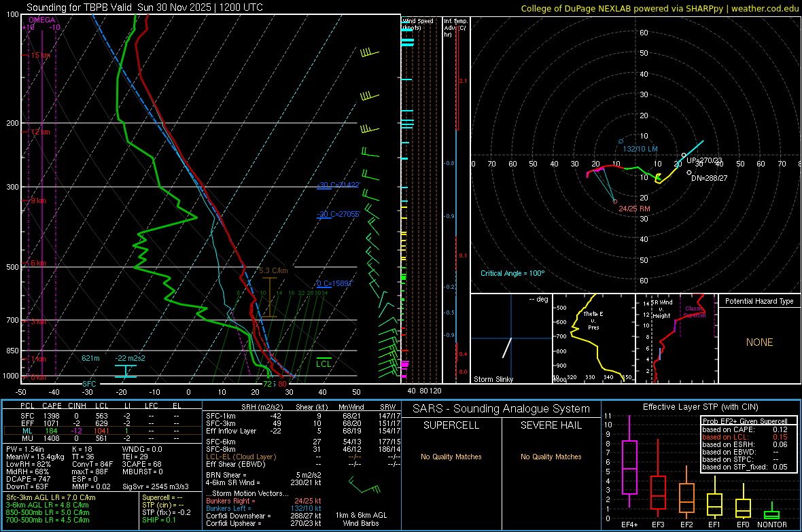802x532 pixels.
Task: Click the MU parcel row with CAPE 1408
Action: (x=103, y=438)
